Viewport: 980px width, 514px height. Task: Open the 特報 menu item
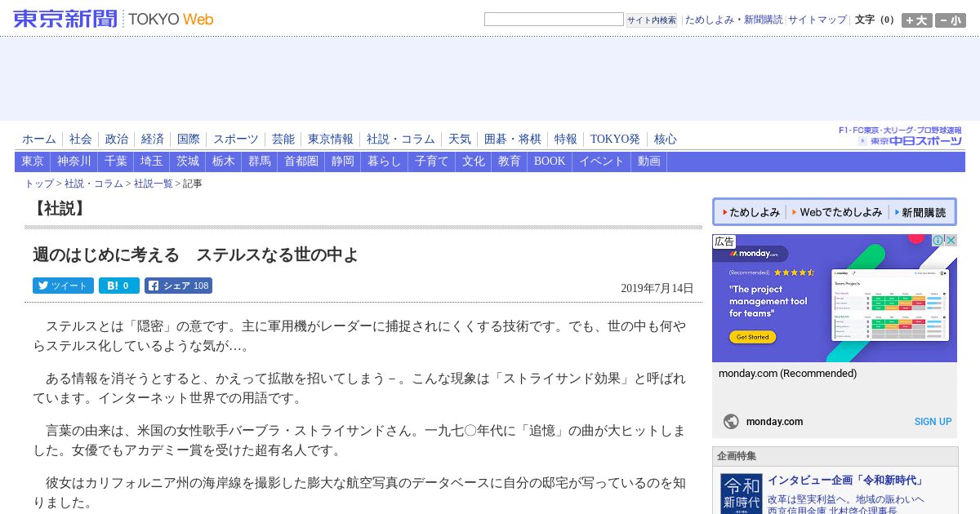(566, 140)
